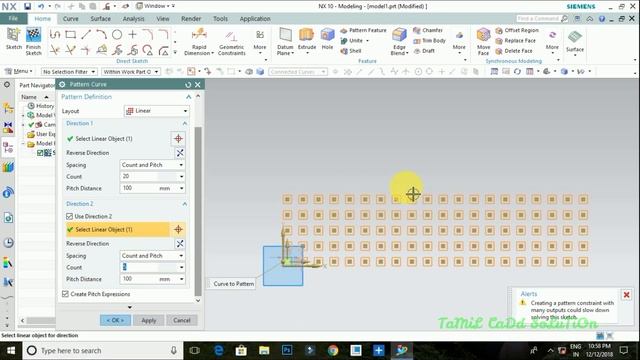Switch to the Analysis tab
This screenshot has width=640, height=360.
133,19
